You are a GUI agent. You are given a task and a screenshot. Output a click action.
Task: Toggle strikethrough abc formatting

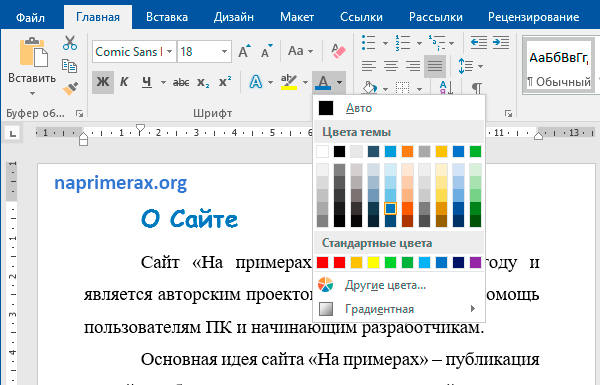(181, 82)
